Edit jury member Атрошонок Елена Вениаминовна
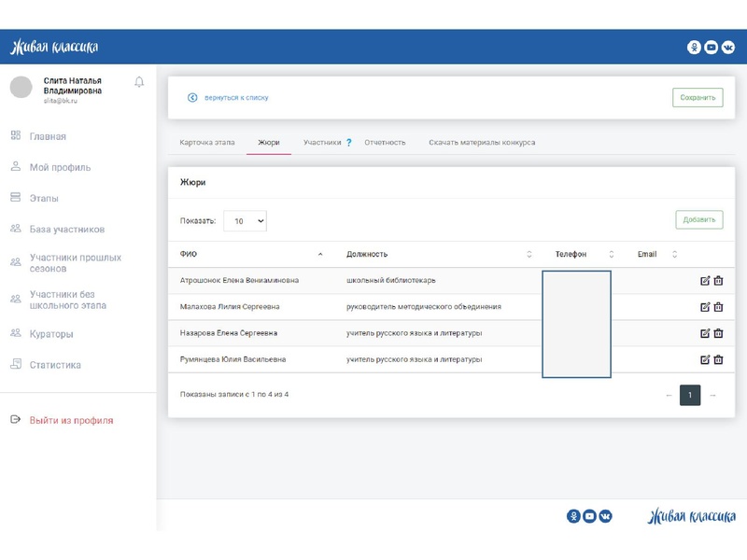Image resolution: width=747 pixels, height=560 pixels. click(x=705, y=280)
